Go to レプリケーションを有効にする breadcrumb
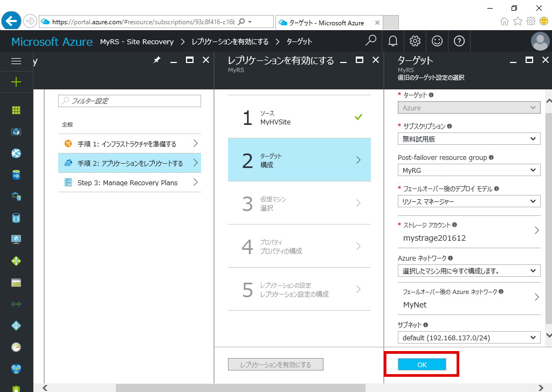Image resolution: width=552 pixels, height=392 pixels. pos(230,41)
